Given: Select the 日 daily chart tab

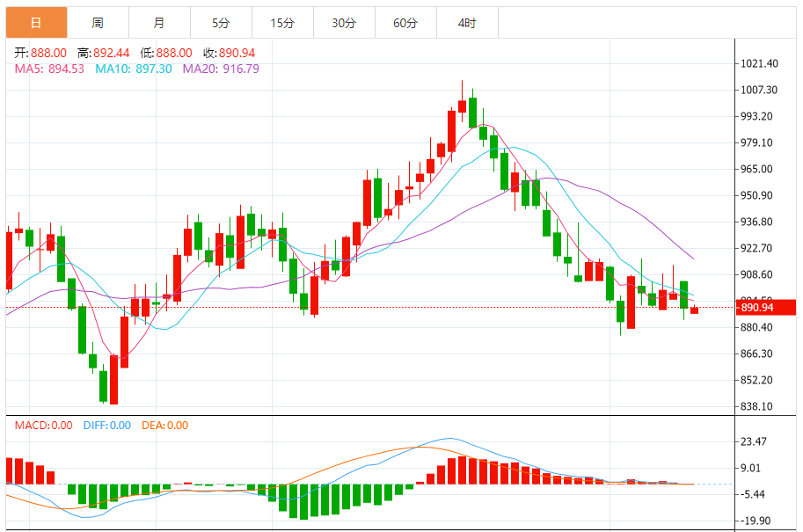Looking at the screenshot, I should (x=36, y=23).
